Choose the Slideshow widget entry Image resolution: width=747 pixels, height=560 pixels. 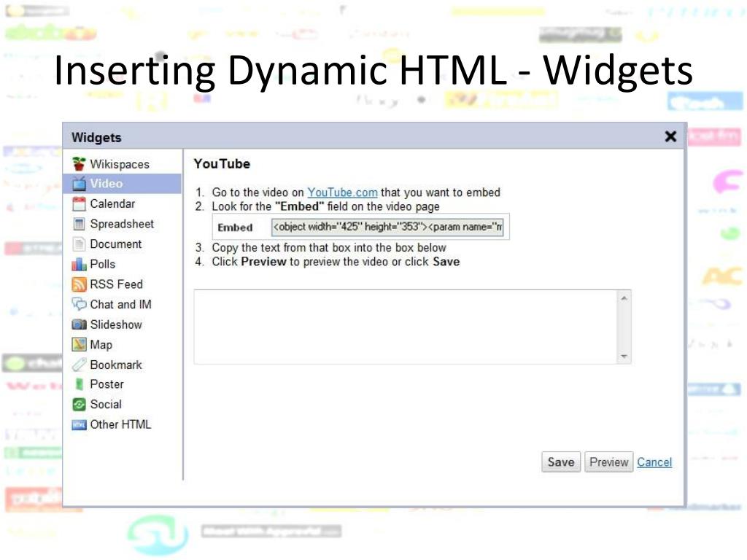coord(116,324)
